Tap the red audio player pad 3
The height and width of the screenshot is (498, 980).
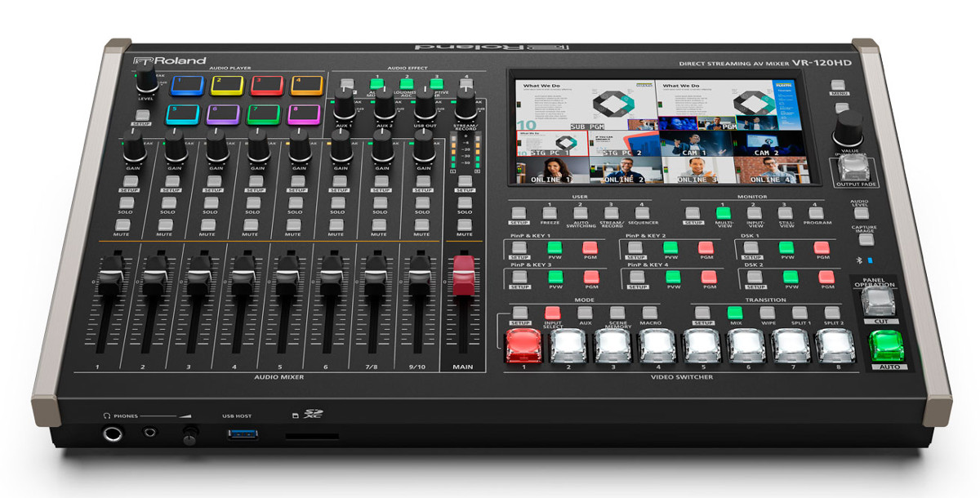pos(267,86)
